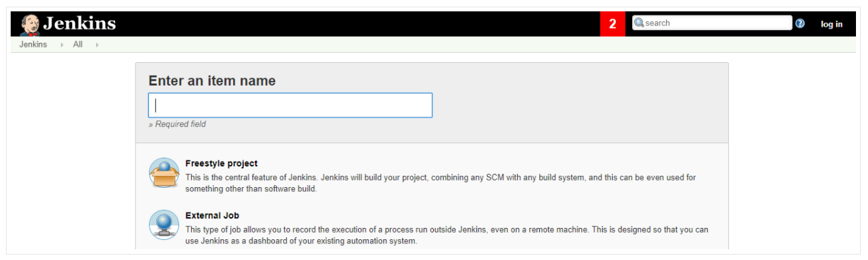868x260 pixels.
Task: Click the search magnifier icon
Action: click(x=639, y=23)
